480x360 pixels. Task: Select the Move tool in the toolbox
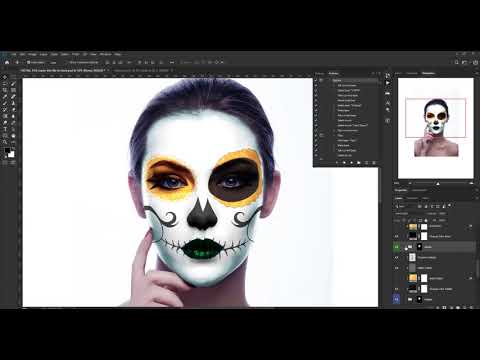click(x=5, y=77)
